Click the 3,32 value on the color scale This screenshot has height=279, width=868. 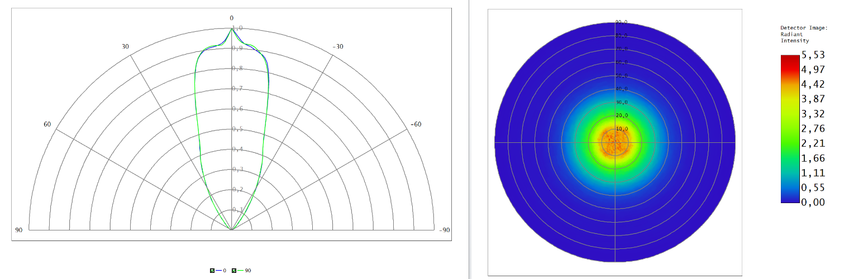(813, 114)
